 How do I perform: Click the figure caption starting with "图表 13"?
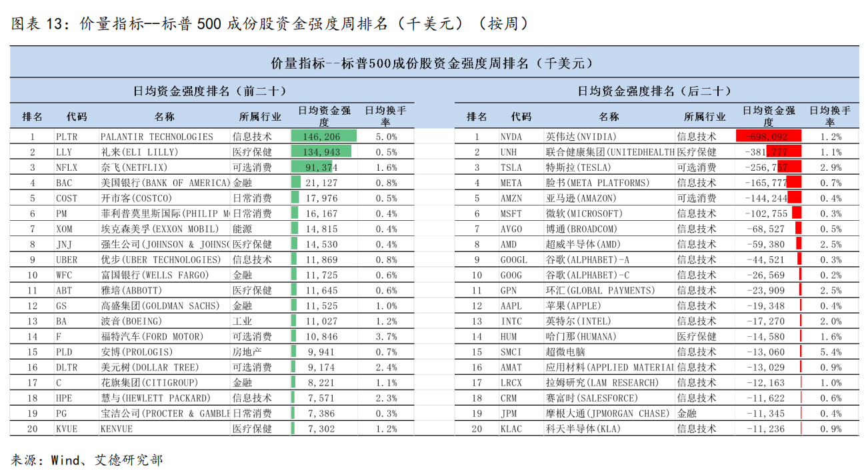[x=269, y=25]
